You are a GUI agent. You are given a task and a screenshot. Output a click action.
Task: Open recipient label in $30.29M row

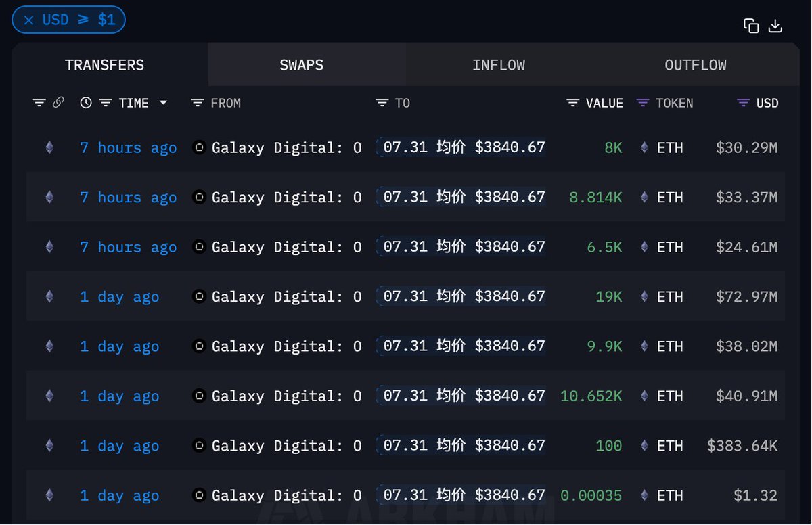coord(461,147)
